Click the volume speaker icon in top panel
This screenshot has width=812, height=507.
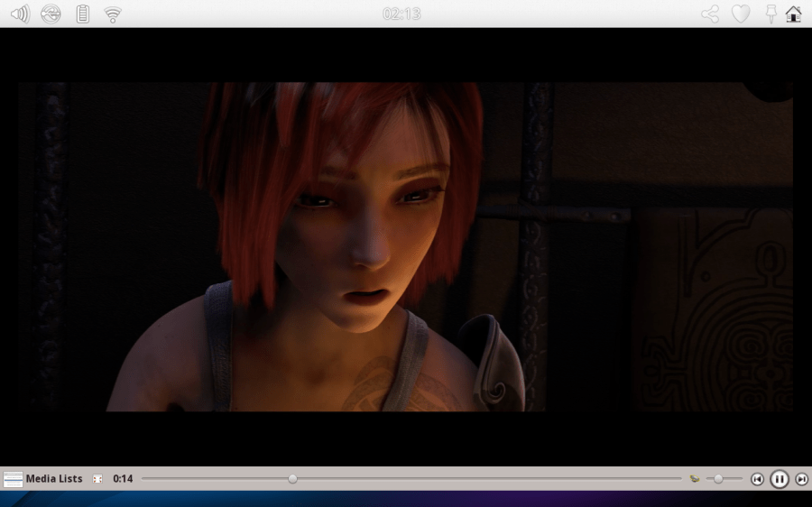pos(20,14)
